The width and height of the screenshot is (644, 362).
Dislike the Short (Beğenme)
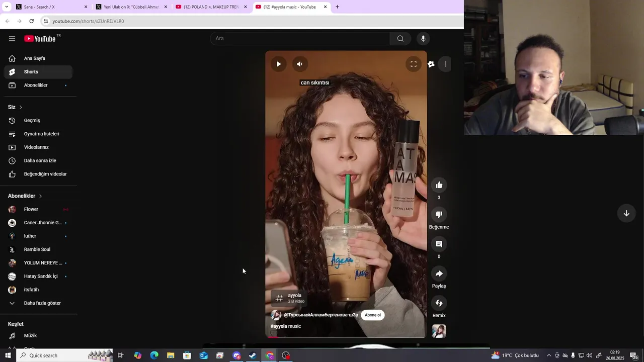pyautogui.click(x=439, y=215)
